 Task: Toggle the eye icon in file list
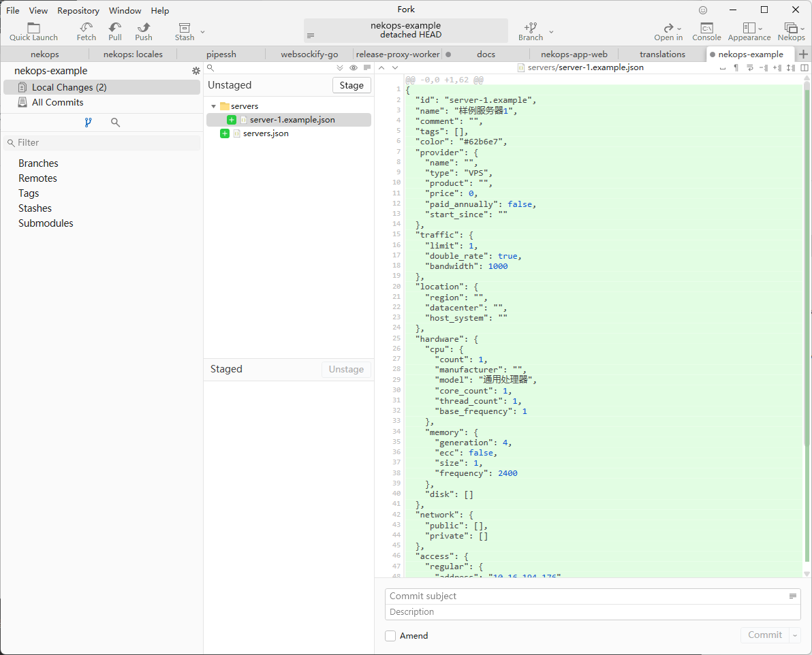(354, 68)
